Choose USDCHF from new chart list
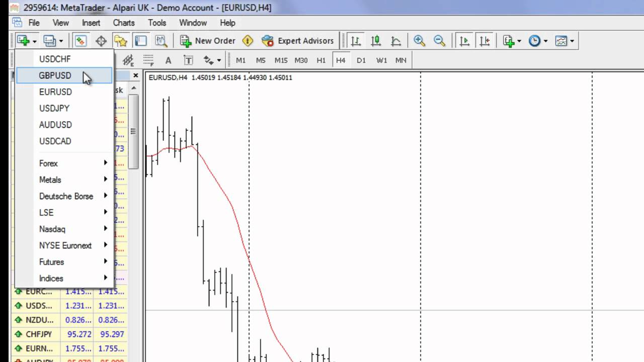The height and width of the screenshot is (362, 644). [x=64, y=59]
